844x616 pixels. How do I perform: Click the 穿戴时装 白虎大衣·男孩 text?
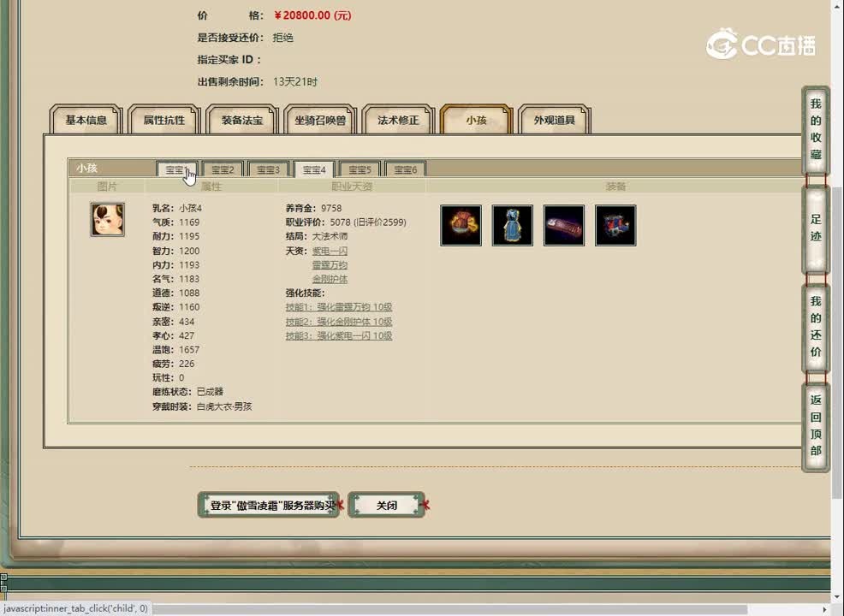[202, 406]
